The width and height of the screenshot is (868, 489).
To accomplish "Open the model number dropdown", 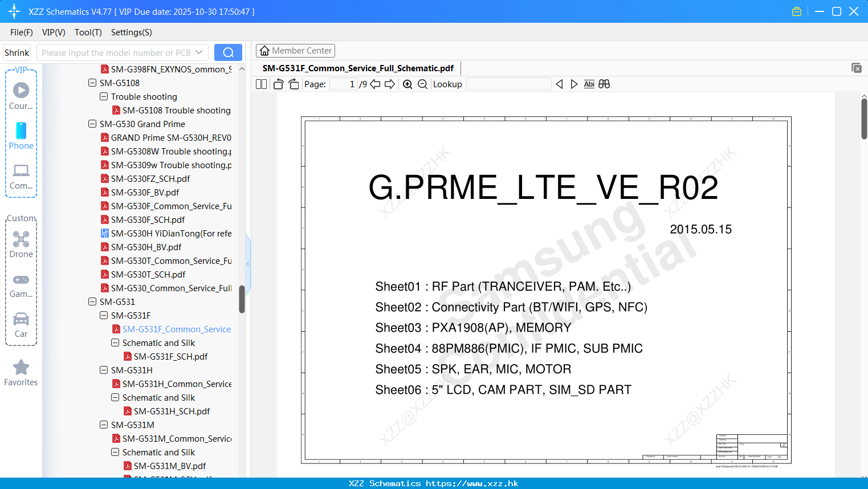I will (x=199, y=52).
